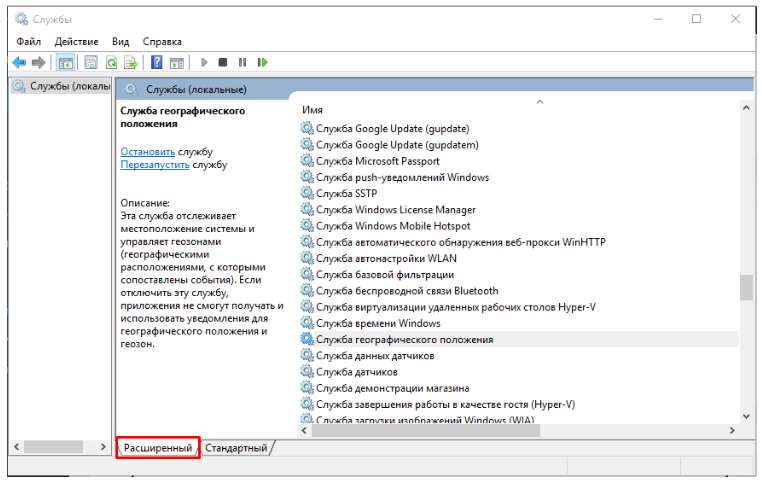Screen dimensions: 762x483
Task: Select Служба времени Windows in the list
Action: [x=377, y=323]
